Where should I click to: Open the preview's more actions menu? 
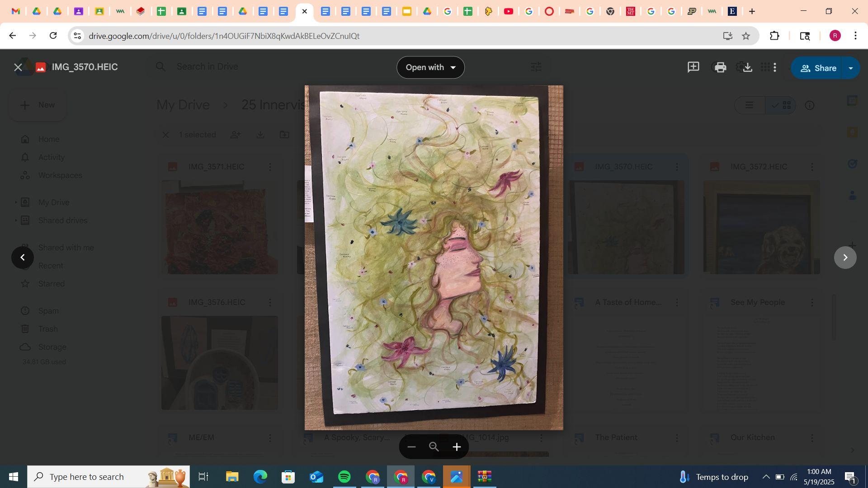775,67
